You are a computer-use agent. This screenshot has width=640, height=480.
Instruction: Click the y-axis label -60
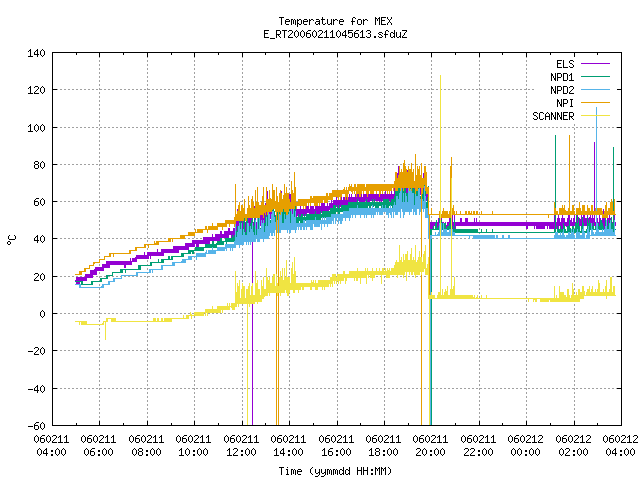click(x=36, y=426)
